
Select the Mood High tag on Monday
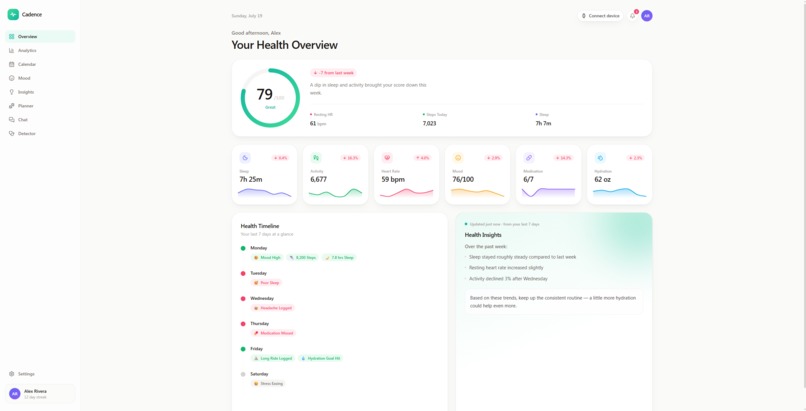267,257
